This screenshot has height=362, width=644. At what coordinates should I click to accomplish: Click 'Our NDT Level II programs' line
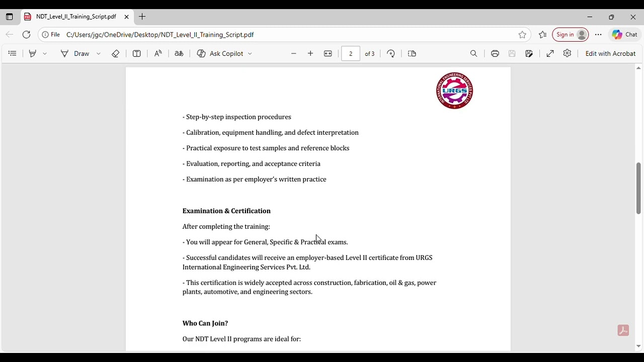pyautogui.click(x=242, y=339)
